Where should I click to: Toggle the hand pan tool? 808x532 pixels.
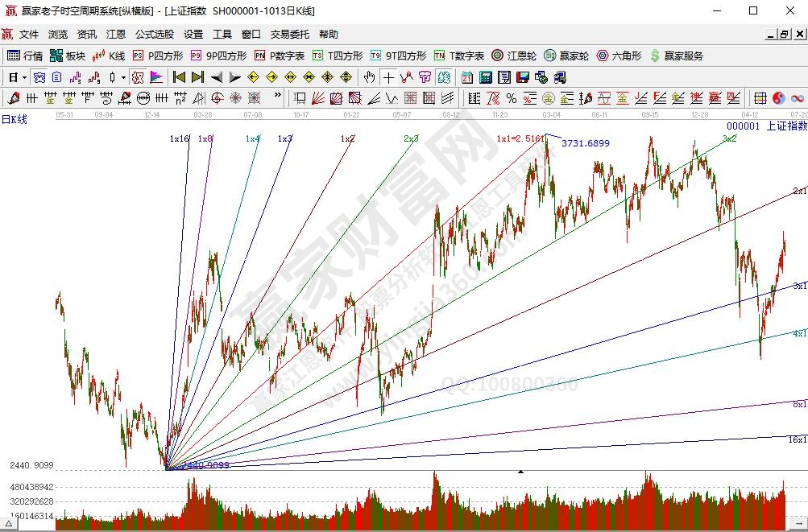coord(369,77)
